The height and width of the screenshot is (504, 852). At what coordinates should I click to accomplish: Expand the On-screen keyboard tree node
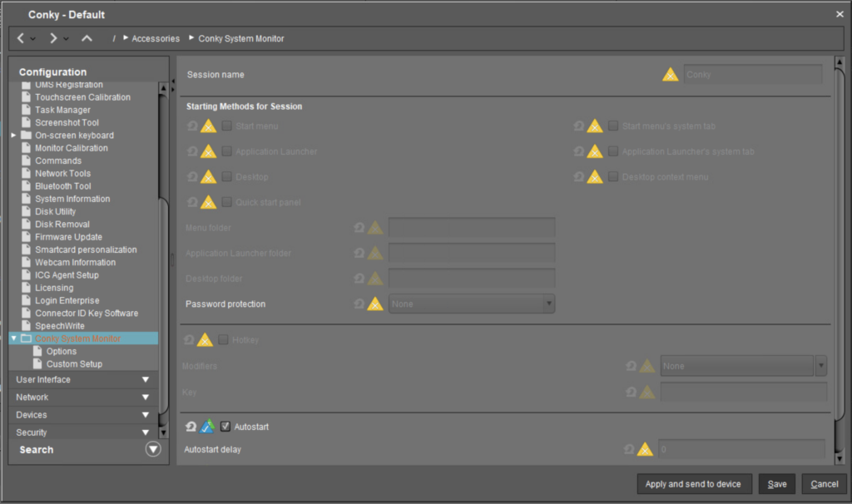[x=13, y=136]
